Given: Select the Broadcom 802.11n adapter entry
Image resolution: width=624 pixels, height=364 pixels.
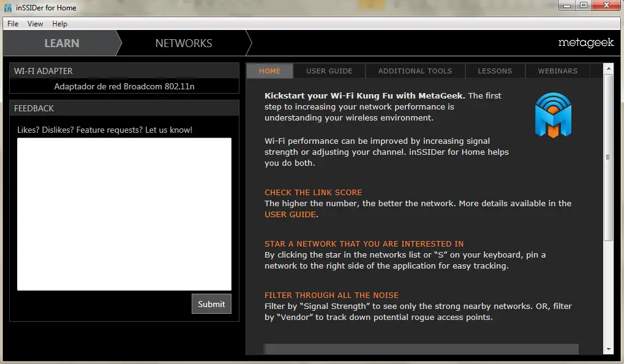Looking at the screenshot, I should pos(124,86).
